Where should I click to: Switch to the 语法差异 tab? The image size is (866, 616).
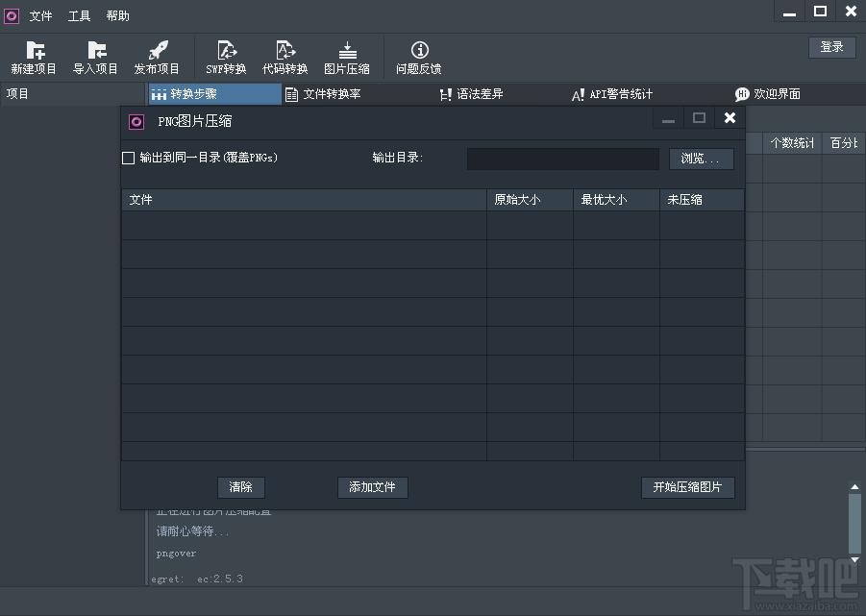tap(472, 94)
